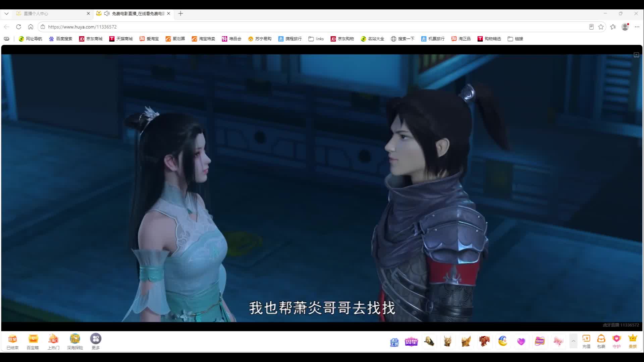Viewport: 644px width, 362px height.
Task: Open the 包裹 backpack icon
Action: (x=601, y=341)
